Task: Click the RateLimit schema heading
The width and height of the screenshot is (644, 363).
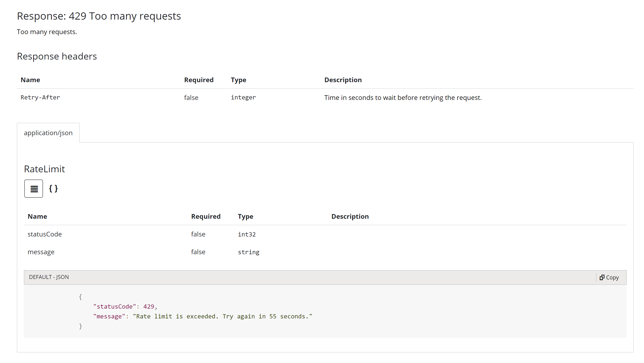Action: (x=44, y=169)
